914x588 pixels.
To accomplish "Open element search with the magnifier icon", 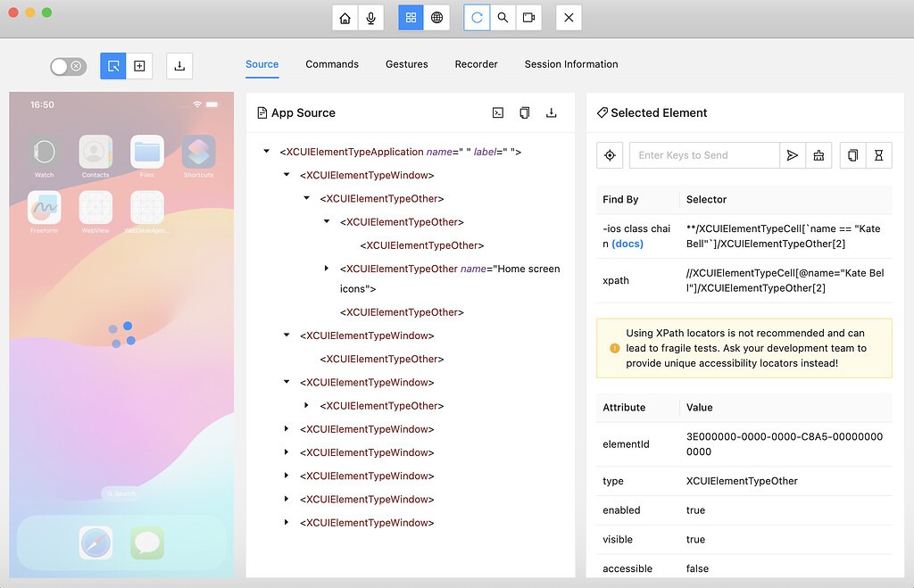I will click(503, 17).
